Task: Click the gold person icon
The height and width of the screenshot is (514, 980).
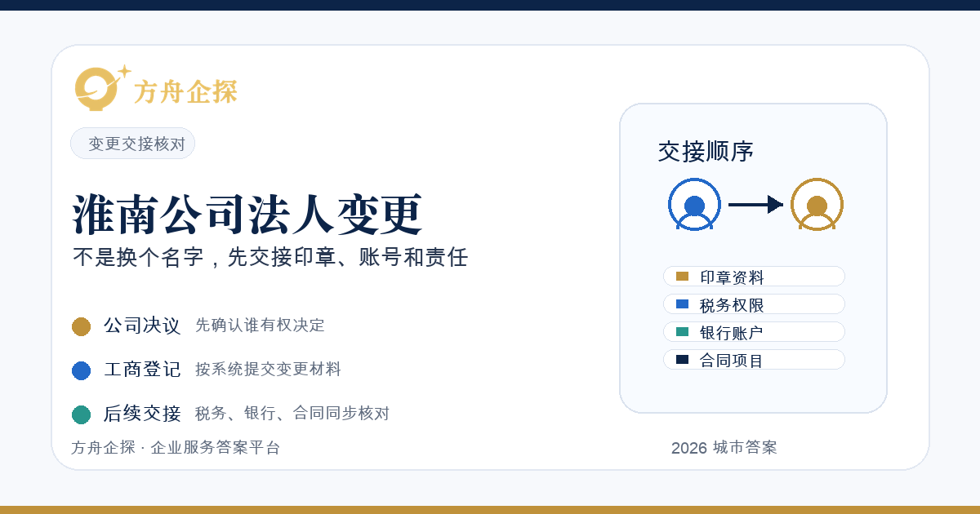Action: tap(817, 204)
